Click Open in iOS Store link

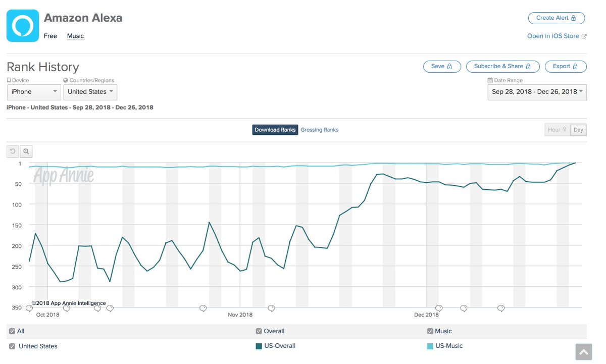tap(553, 36)
